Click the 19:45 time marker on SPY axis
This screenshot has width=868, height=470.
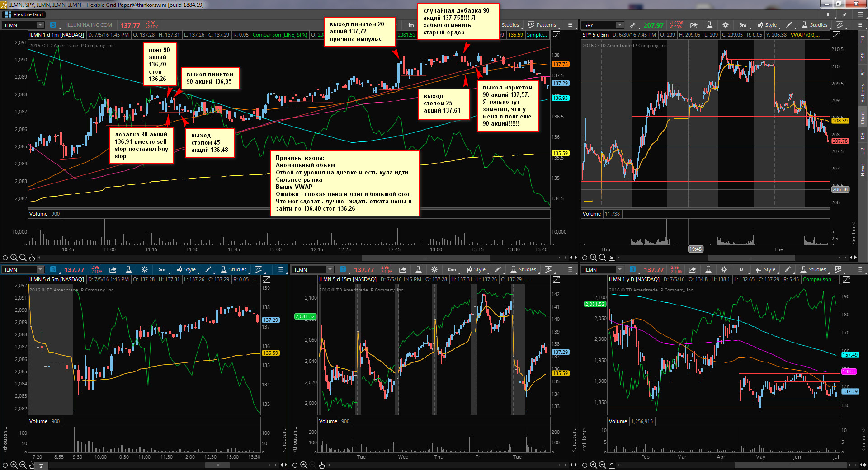[695, 249]
